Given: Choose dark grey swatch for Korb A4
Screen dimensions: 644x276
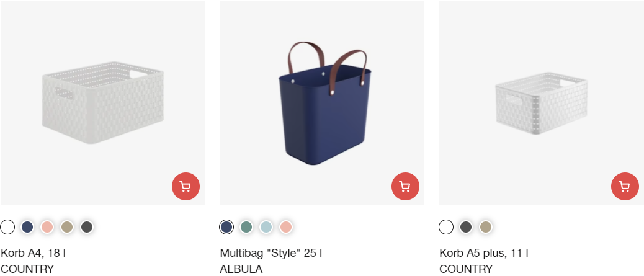Looking at the screenshot, I should click(87, 227).
